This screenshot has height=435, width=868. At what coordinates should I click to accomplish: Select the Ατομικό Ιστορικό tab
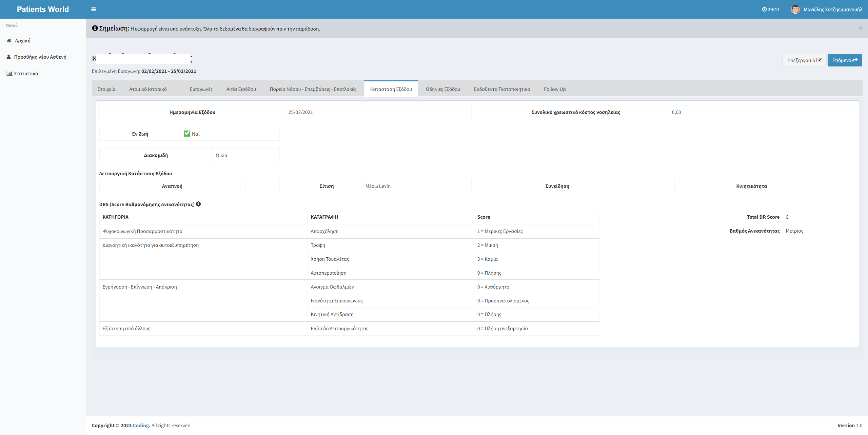(x=148, y=89)
